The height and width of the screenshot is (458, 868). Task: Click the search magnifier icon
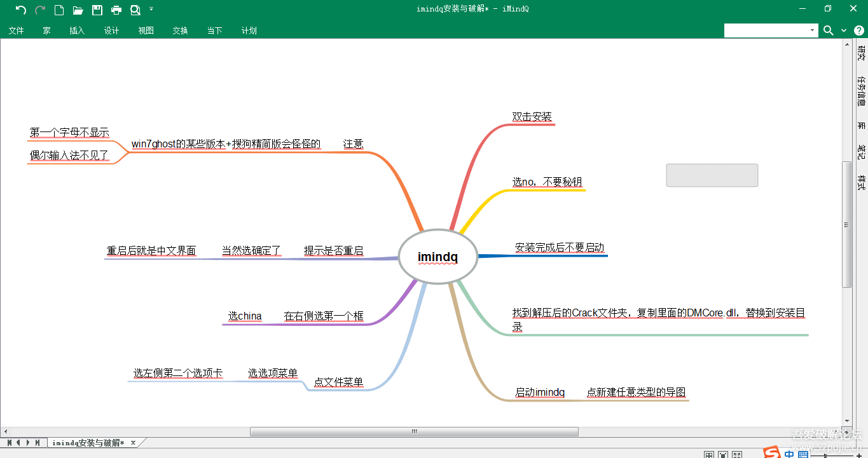828,30
